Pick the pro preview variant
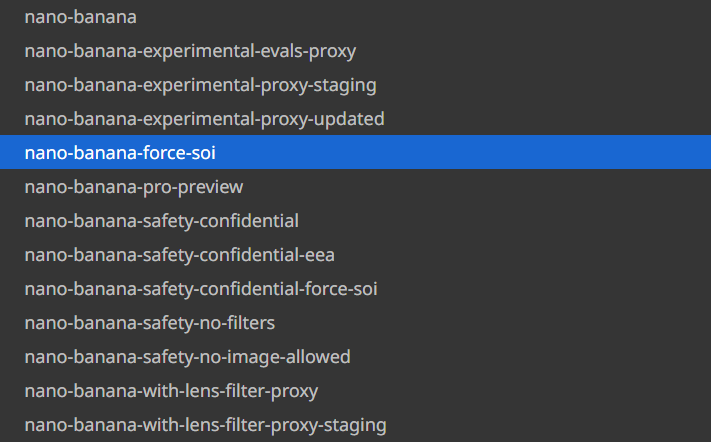This screenshot has height=442, width=711. [134, 187]
